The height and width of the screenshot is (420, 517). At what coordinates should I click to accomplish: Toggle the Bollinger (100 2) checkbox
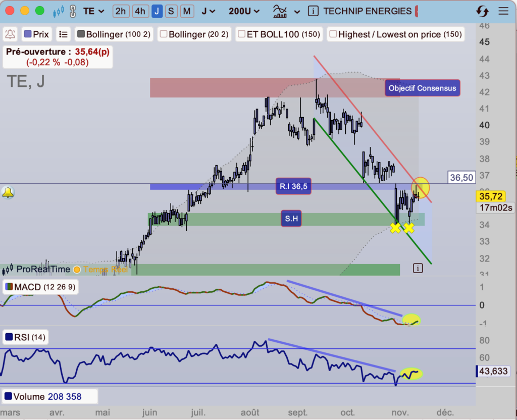[x=81, y=34]
